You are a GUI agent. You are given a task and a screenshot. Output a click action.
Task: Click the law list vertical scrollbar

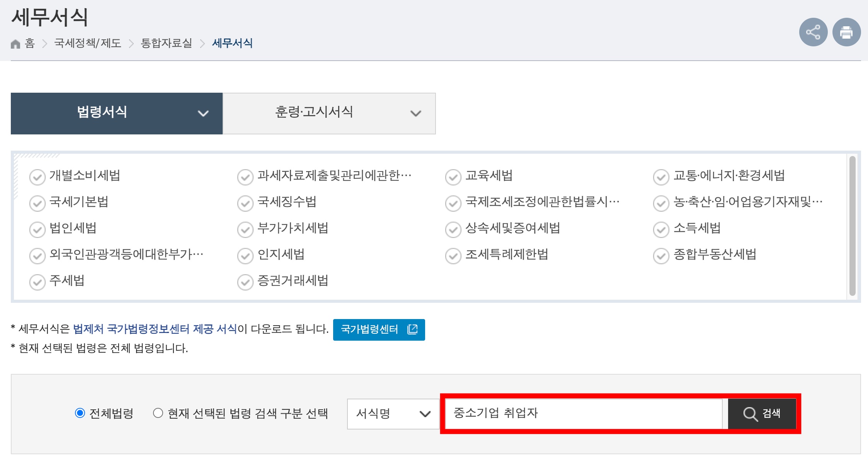pyautogui.click(x=852, y=226)
